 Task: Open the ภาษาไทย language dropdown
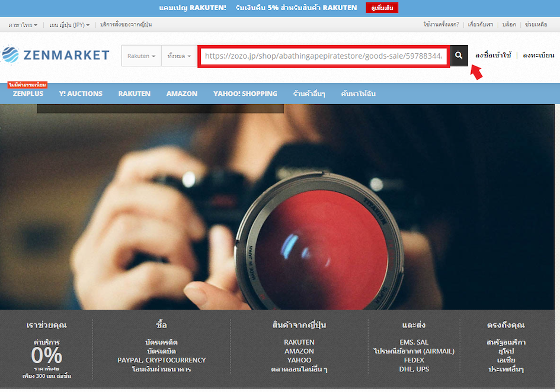(x=23, y=25)
